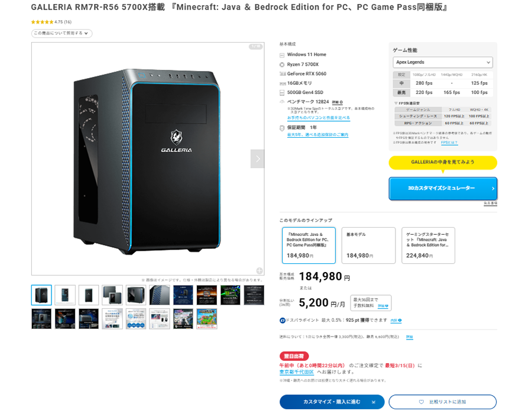Click the 500GB Gen4 SSD storage icon
The width and height of the screenshot is (532, 414).
pyautogui.click(x=282, y=92)
